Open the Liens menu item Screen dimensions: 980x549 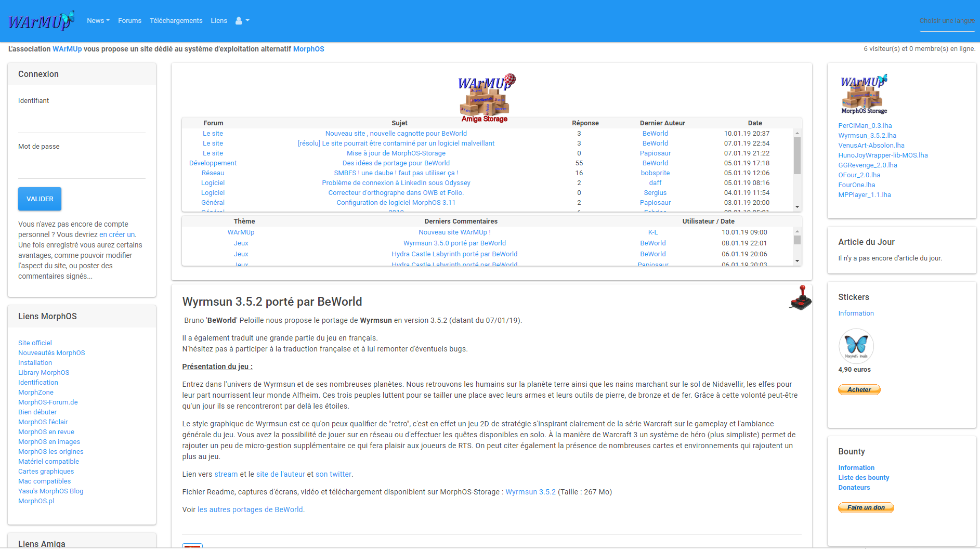tap(219, 21)
